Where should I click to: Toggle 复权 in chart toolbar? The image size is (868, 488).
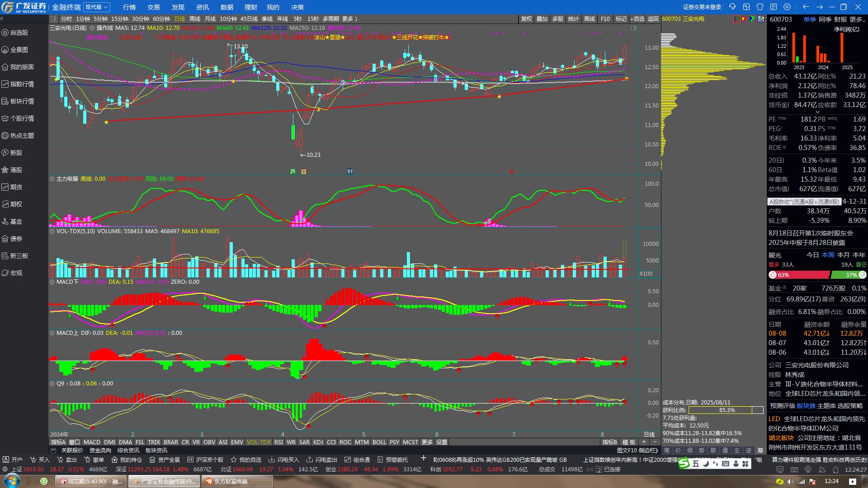coord(527,19)
